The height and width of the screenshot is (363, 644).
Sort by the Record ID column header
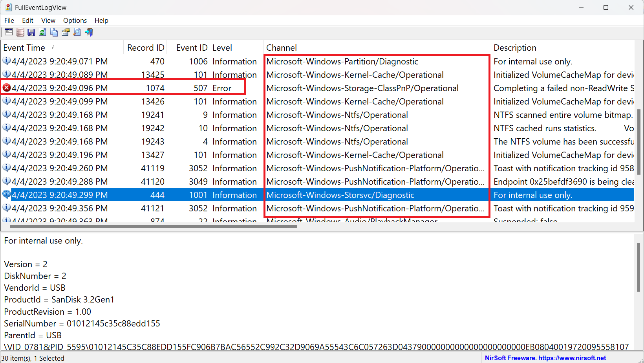coord(145,48)
